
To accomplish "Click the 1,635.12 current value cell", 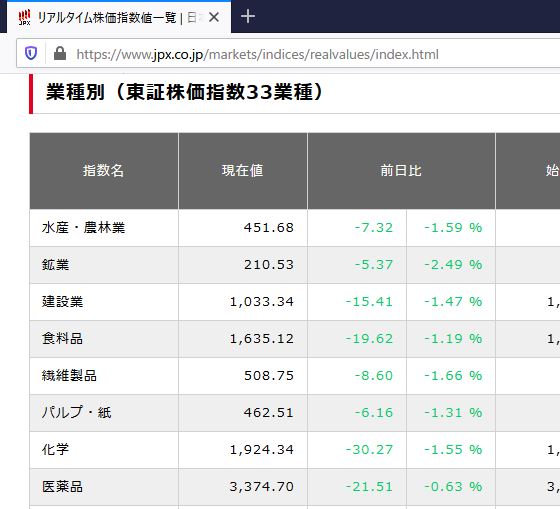I will click(x=243, y=339).
